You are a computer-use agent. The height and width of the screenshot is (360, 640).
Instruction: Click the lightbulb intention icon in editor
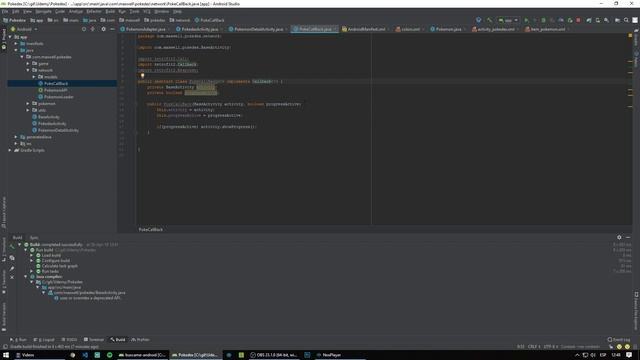point(142,76)
